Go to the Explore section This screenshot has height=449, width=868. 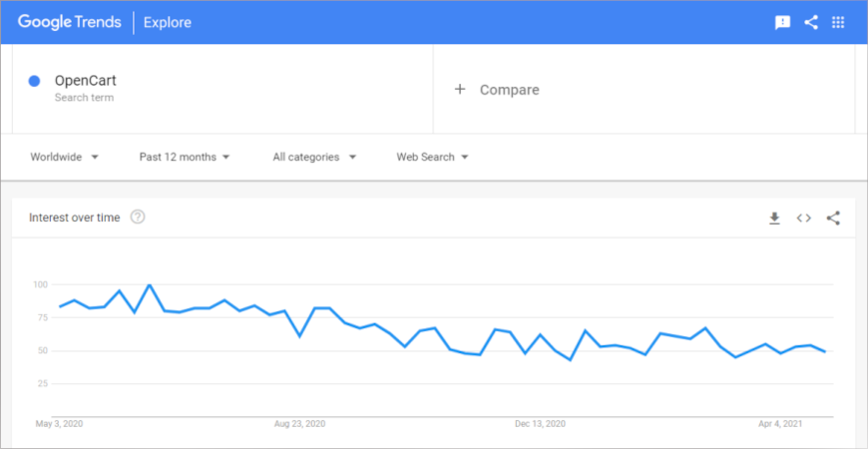[x=168, y=22]
